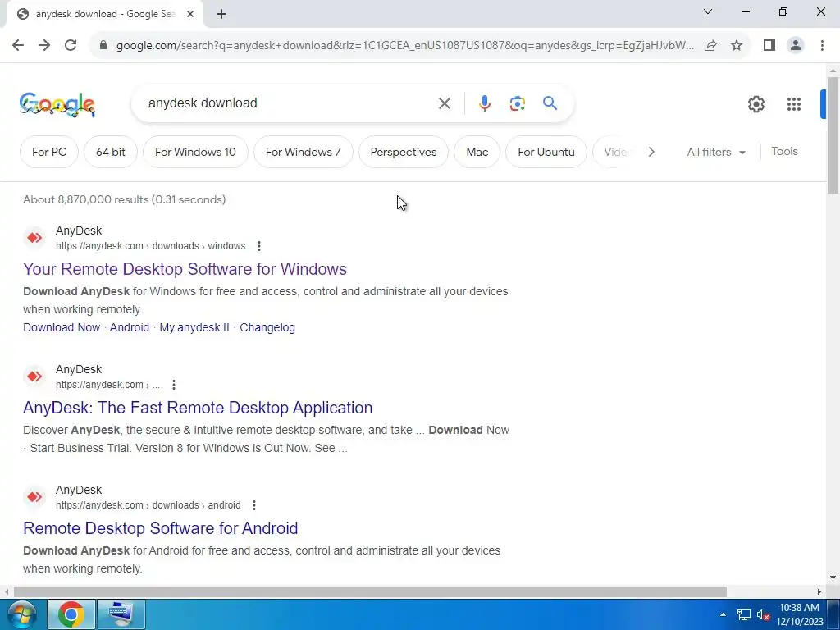Click the Google logo

[x=57, y=104]
